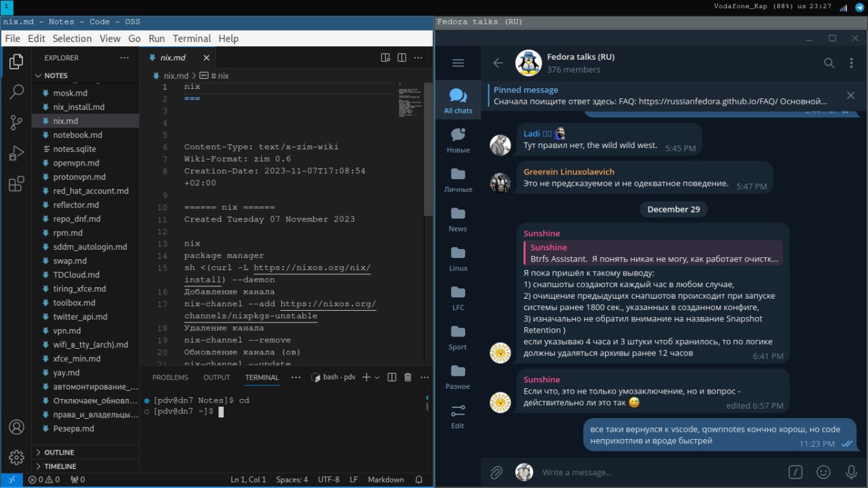868x488 pixels.
Task: Open the Selection menu
Action: (x=72, y=39)
